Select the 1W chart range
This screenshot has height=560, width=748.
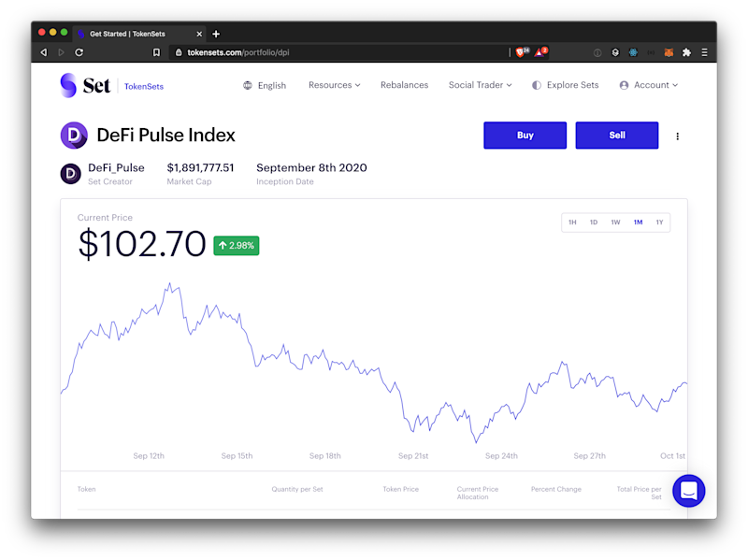point(615,223)
